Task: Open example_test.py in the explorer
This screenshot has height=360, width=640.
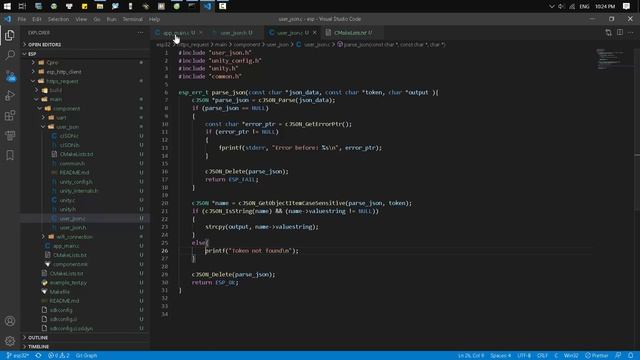Action: click(x=68, y=282)
